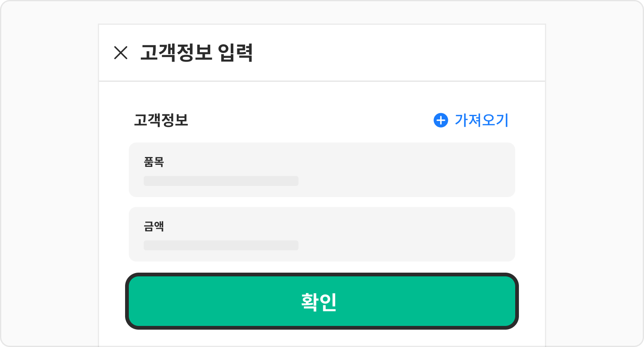The width and height of the screenshot is (644, 347).
Task: Click the blue plus circle icon
Action: point(440,120)
